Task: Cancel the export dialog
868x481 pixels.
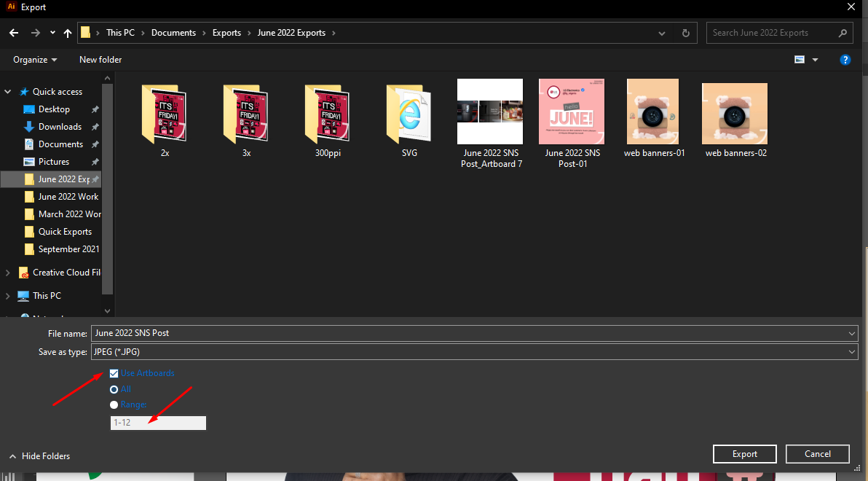Action: 817,453
